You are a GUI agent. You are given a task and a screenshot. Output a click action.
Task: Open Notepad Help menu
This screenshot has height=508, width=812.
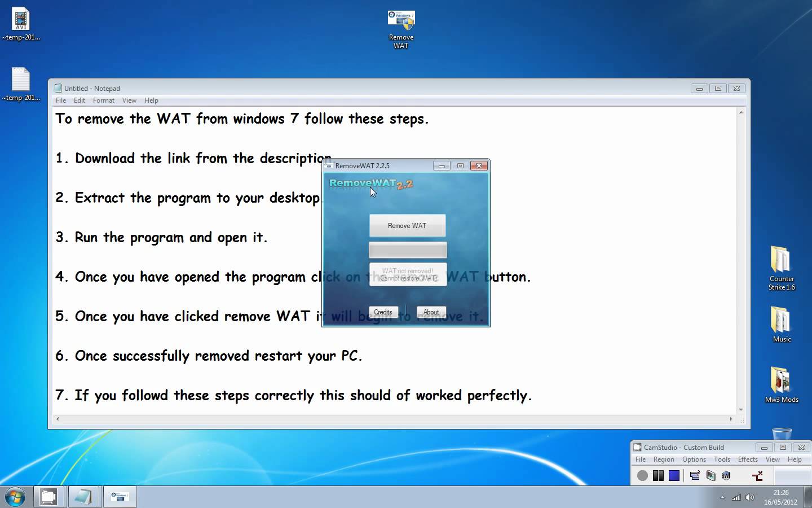click(151, 100)
